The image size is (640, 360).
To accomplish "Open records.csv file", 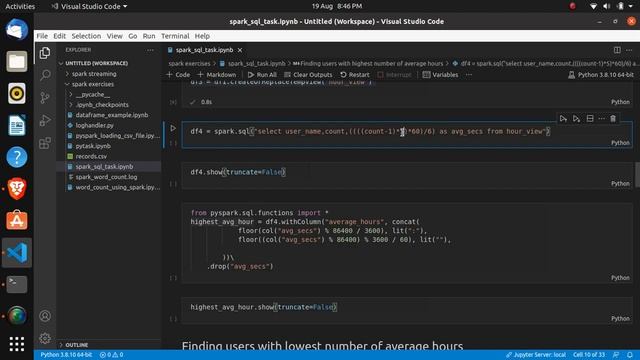I will (91, 156).
